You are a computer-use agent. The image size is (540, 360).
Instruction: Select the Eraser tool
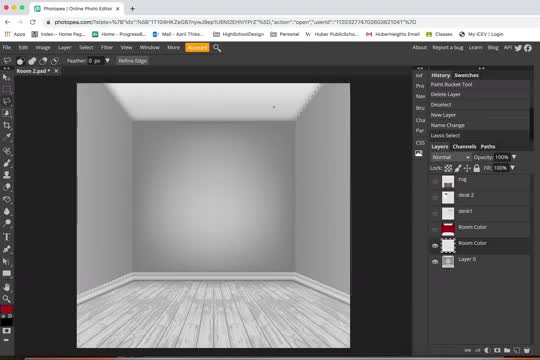(7, 187)
